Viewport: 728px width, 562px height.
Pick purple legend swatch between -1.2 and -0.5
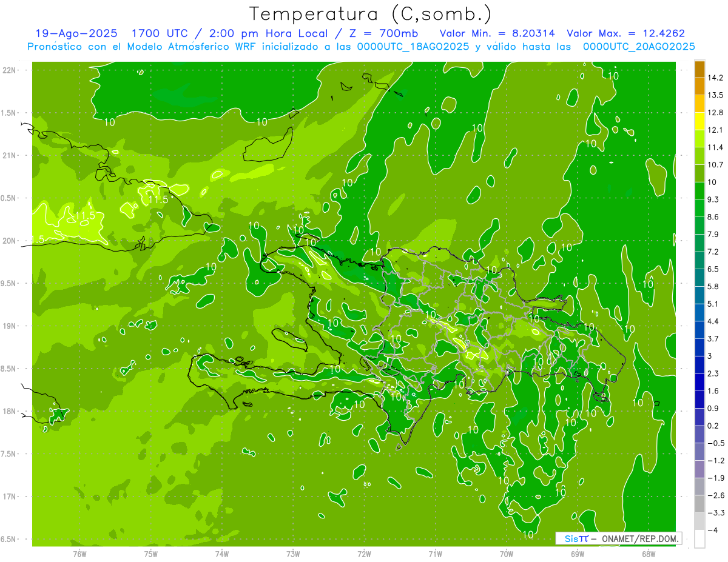(x=699, y=452)
